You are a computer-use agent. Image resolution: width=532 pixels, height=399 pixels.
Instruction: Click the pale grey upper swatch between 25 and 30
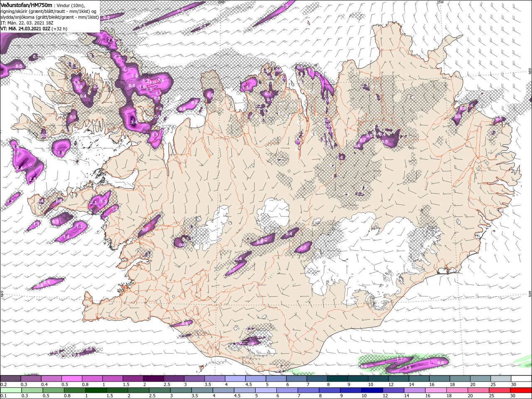coord(501,379)
